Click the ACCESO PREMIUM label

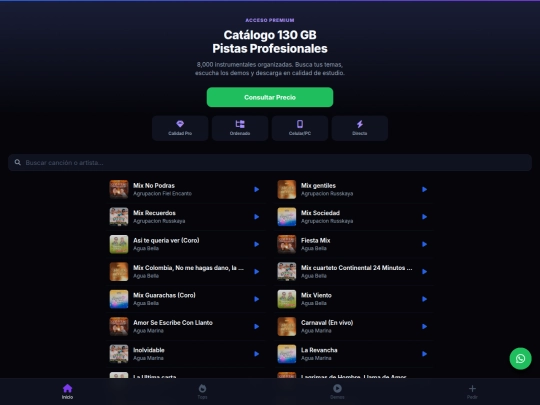tap(270, 20)
